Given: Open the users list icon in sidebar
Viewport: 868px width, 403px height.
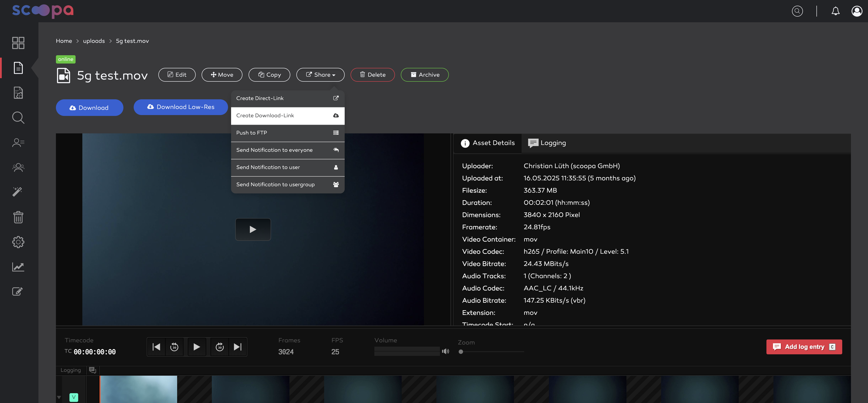Looking at the screenshot, I should pos(18,142).
